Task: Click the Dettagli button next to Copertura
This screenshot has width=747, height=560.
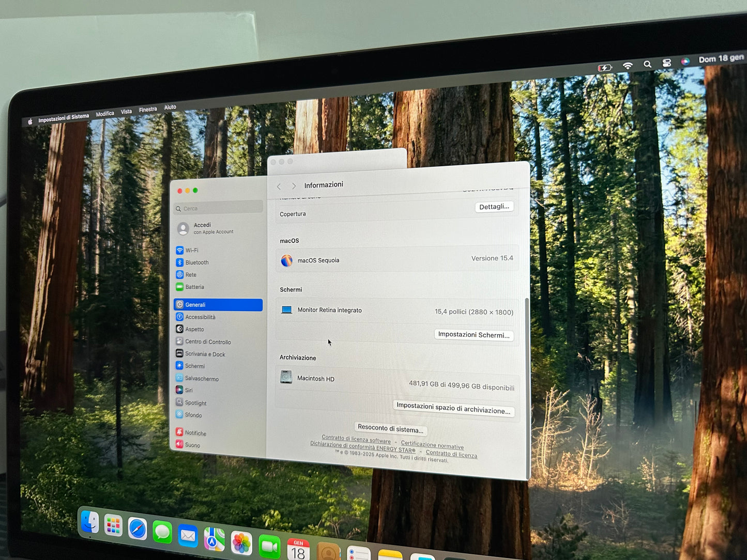Action: (x=494, y=207)
